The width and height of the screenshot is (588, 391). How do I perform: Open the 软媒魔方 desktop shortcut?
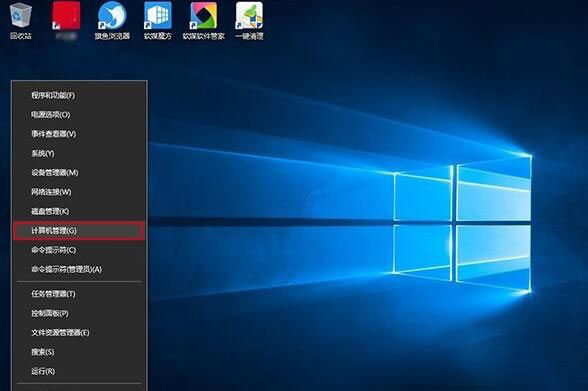point(158,21)
